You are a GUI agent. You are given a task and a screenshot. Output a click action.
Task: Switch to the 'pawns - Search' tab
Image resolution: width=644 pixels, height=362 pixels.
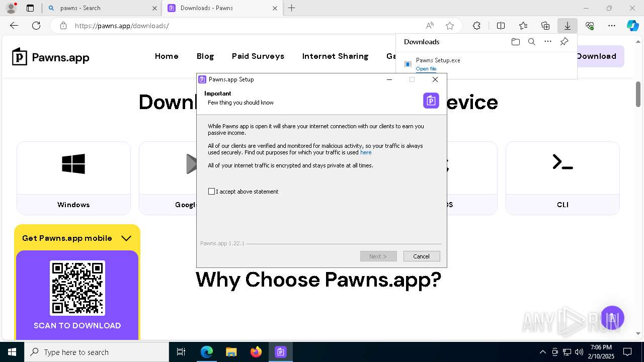coord(102,8)
